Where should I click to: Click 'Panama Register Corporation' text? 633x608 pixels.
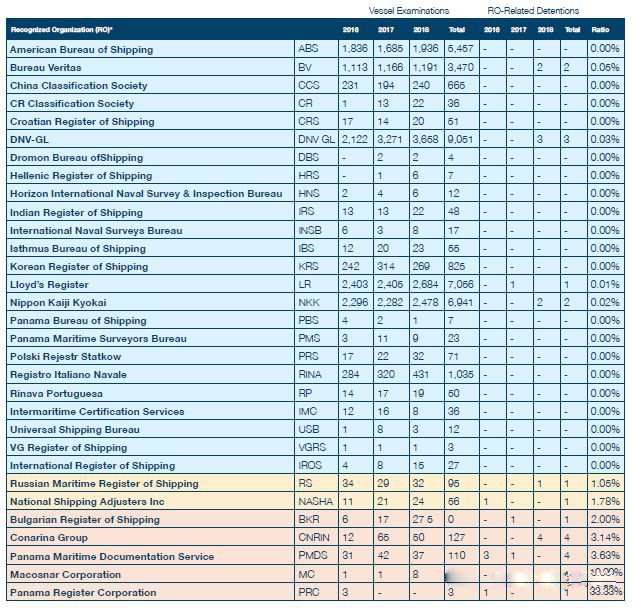point(83,593)
